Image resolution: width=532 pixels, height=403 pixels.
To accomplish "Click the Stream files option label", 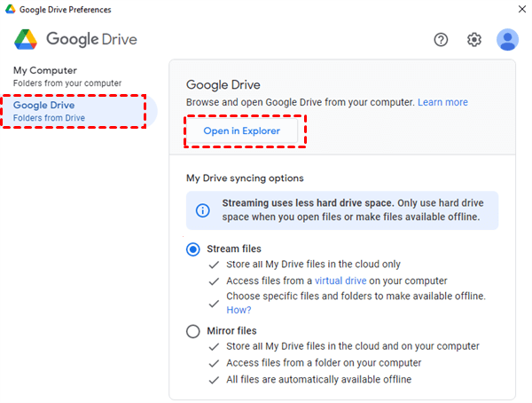I will pyautogui.click(x=234, y=249).
